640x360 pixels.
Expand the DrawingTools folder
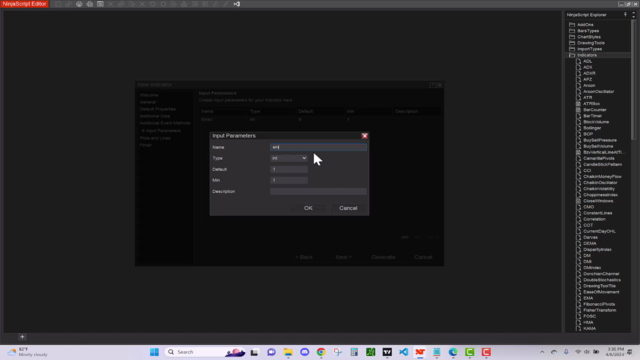(591, 43)
